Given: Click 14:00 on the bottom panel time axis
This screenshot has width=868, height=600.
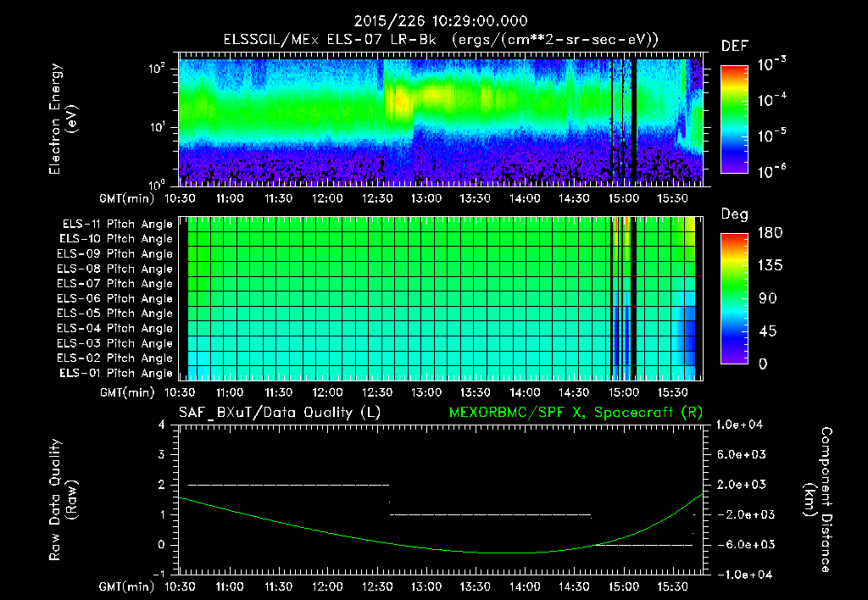Looking at the screenshot, I should [525, 586].
